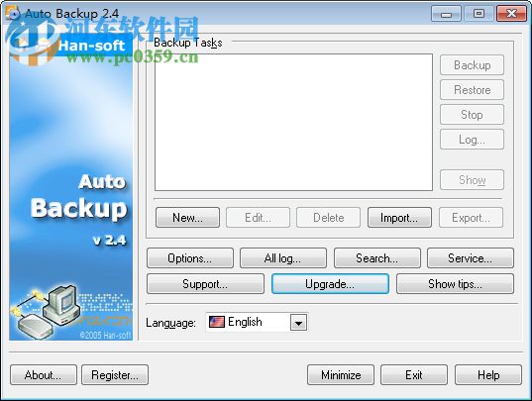Open the Options... dialog
Viewport: 532px width, 401px height.
tap(190, 258)
